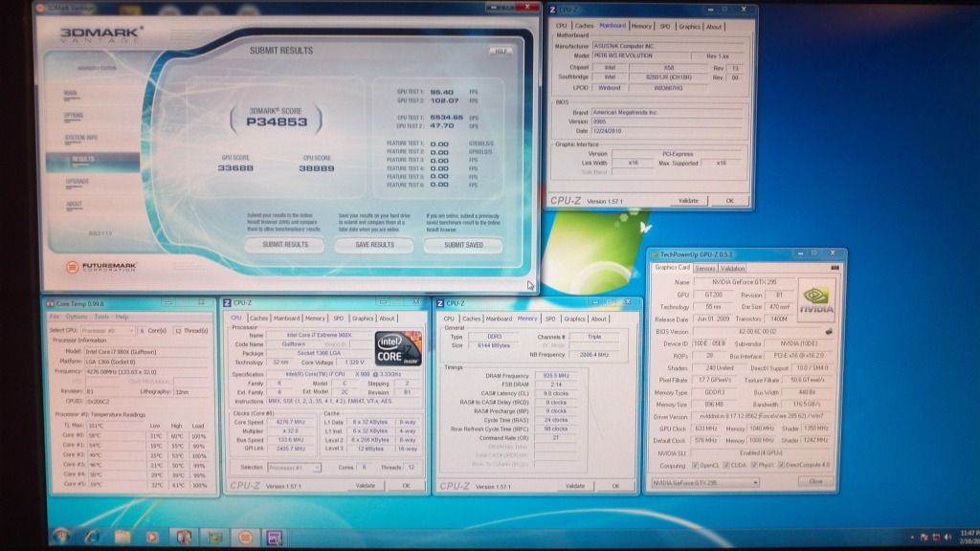Select the purple CPU-Z taskbar button
Image resolution: width=980 pixels, height=551 pixels.
coord(275,538)
